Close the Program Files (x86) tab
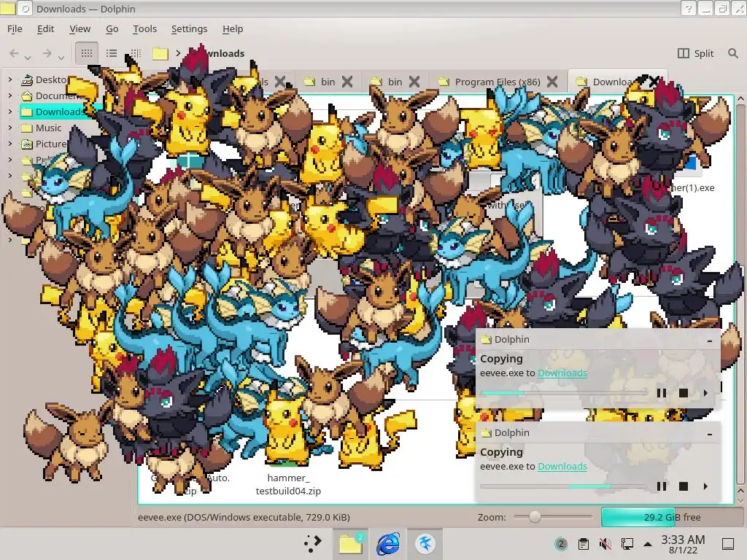The image size is (747, 560). coord(552,82)
